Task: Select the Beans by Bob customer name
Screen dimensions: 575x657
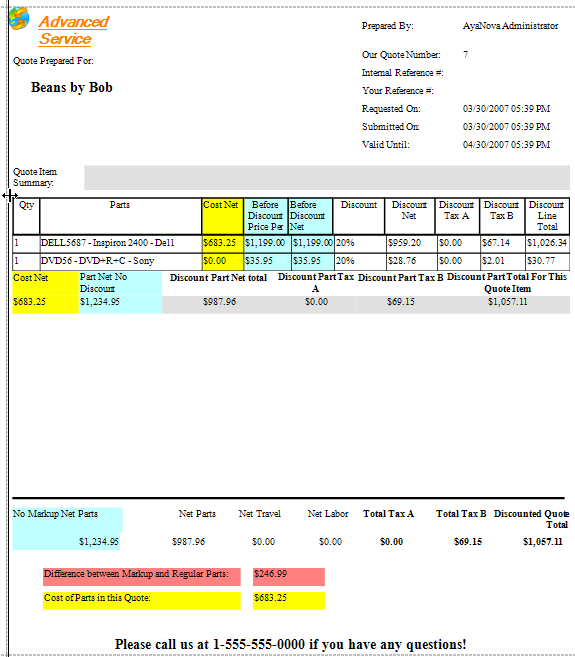Action: pyautogui.click(x=72, y=87)
